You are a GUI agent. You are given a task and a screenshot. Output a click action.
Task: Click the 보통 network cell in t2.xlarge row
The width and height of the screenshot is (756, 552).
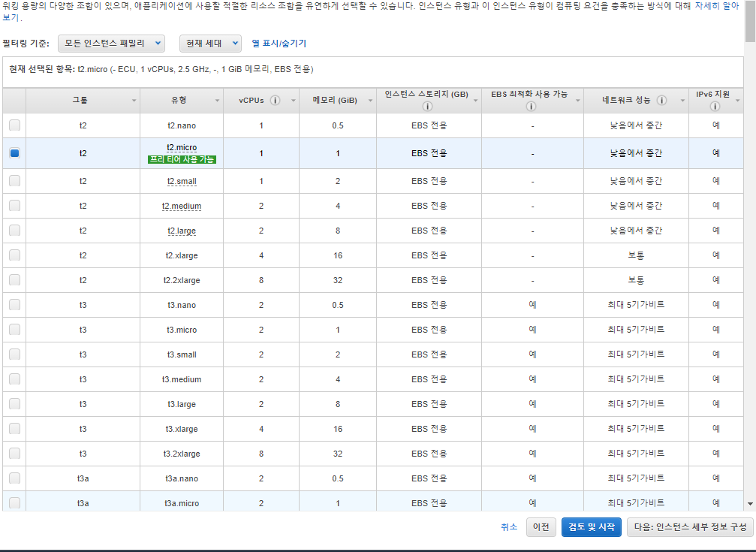point(636,255)
